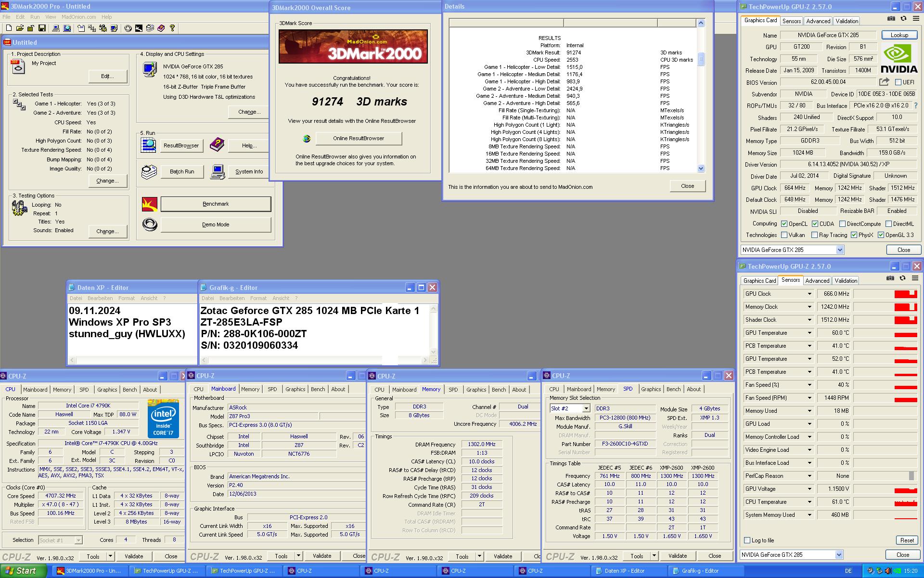Click the Selected Tests checklist toolbar icon
Viewport: 924px width, 578px height.
(92, 28)
